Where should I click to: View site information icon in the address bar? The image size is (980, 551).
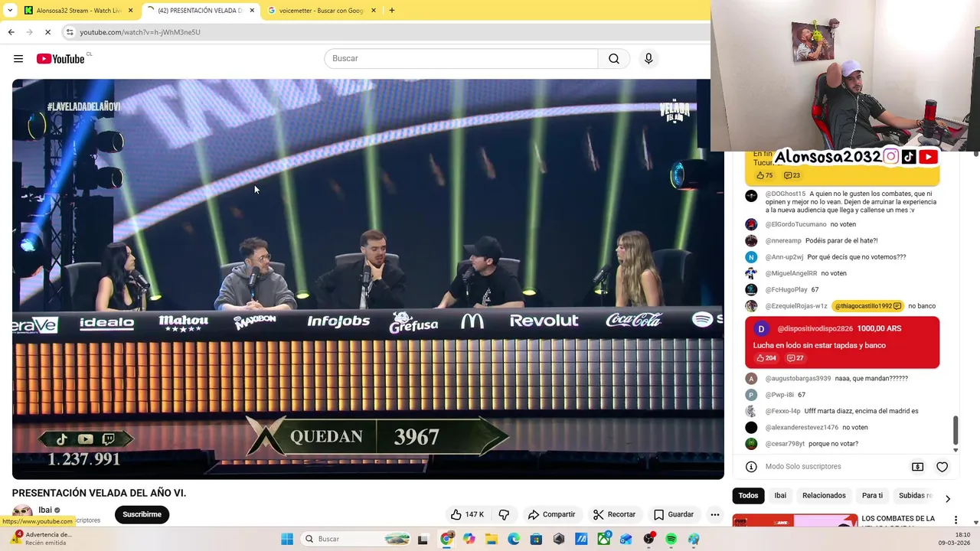[x=70, y=32]
